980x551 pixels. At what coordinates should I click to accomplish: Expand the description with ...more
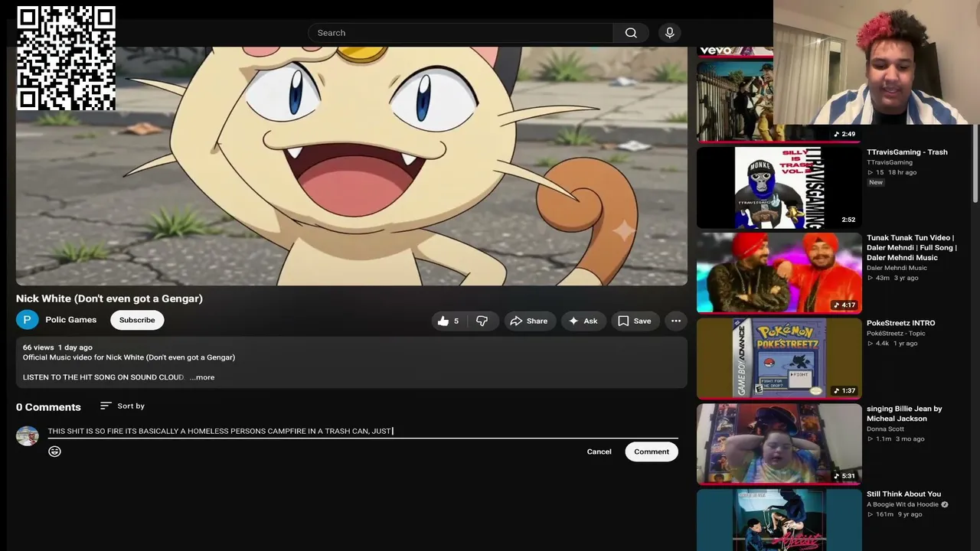[202, 377]
